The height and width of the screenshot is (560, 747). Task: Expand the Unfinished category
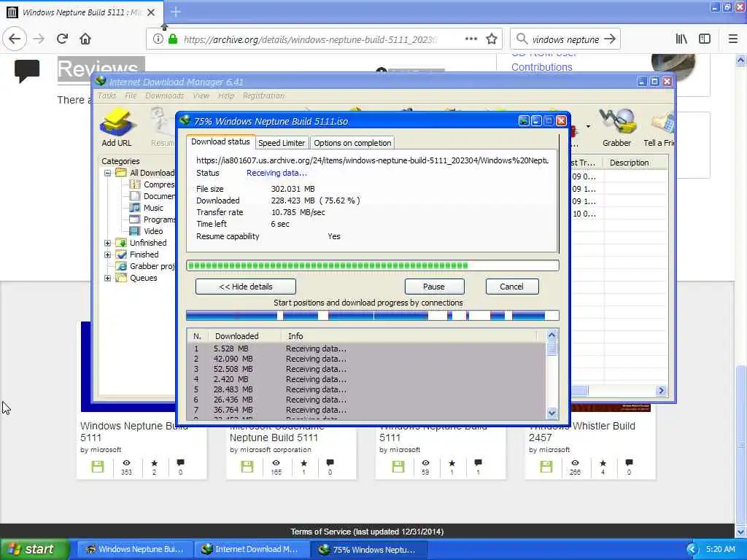click(x=108, y=243)
